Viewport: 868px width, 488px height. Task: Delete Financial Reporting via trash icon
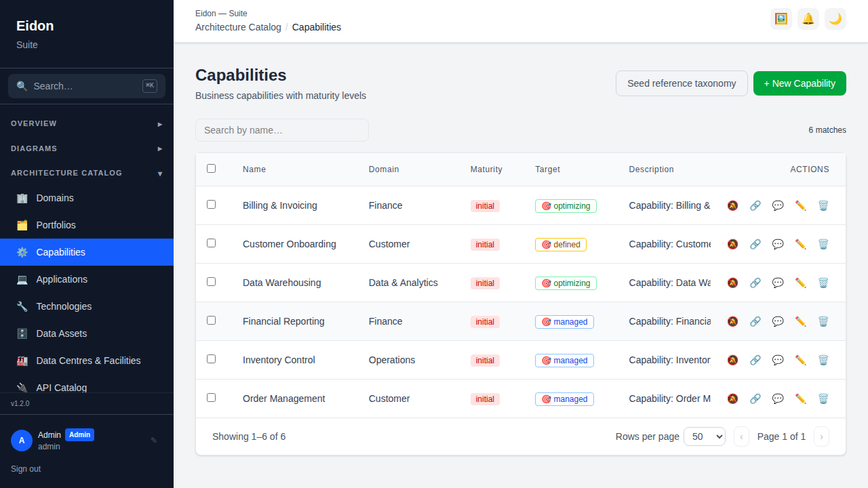pos(823,321)
